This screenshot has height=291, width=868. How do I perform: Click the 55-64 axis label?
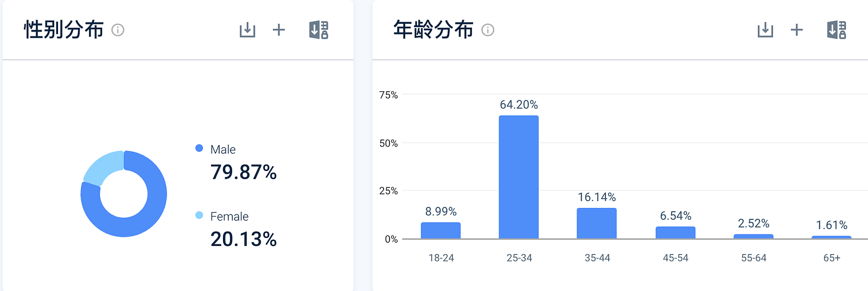click(754, 258)
